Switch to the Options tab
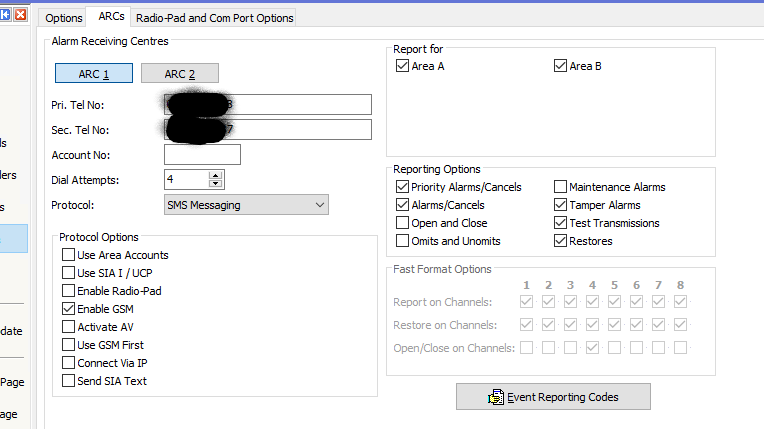 click(x=64, y=18)
